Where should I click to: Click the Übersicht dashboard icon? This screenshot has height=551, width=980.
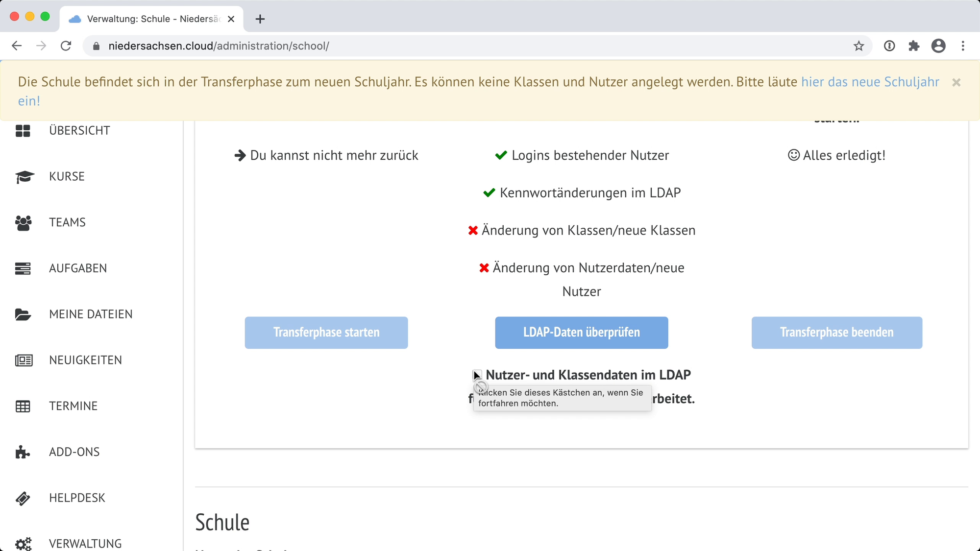(x=23, y=131)
